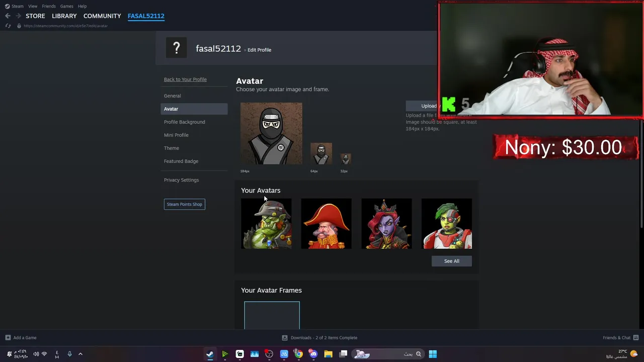644x362 pixels.
Task: Expand the hidden tray icons chevron
Action: point(80,354)
